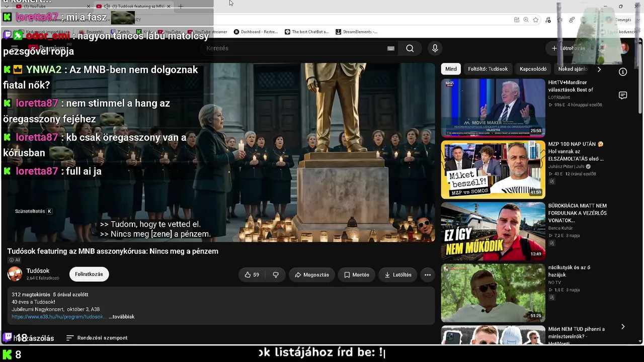Open the BÜROKRÁCIA MIATT NEM FORDULNAK thumbnail

pos(493,231)
